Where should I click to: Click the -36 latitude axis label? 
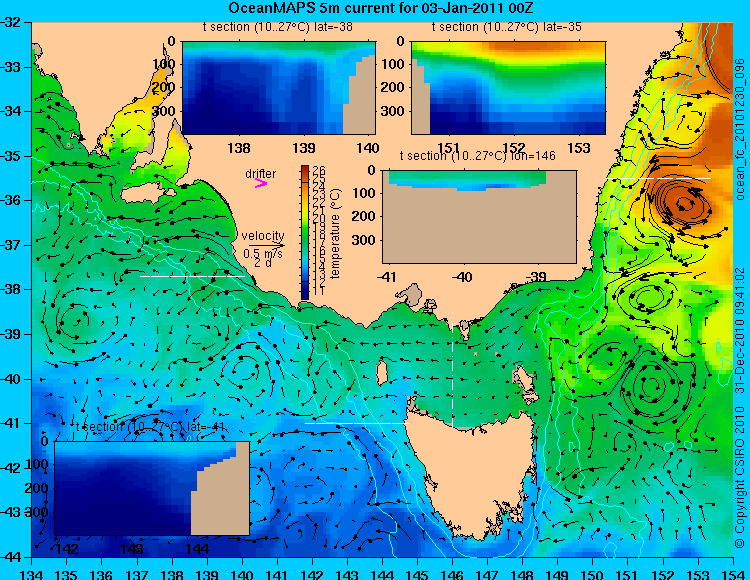coord(10,200)
